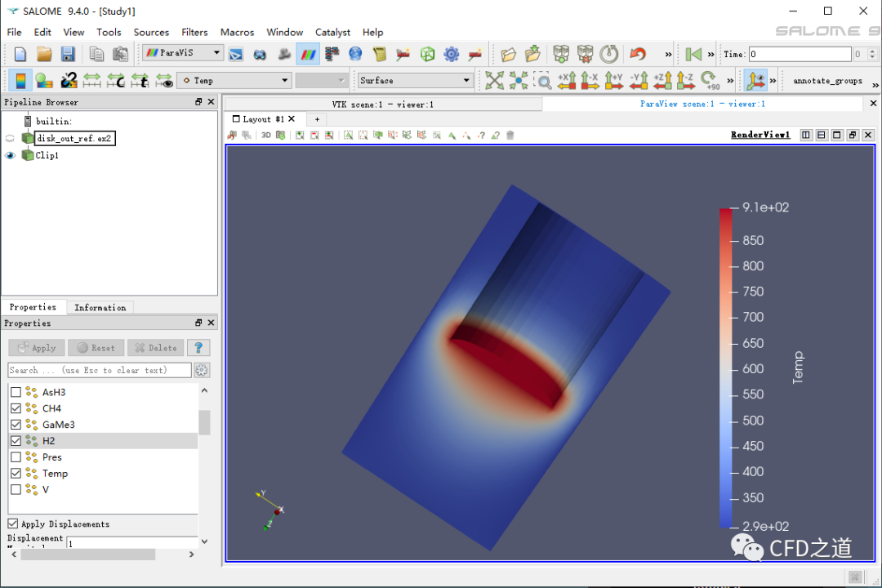Click the Zoom to Box icon
This screenshot has height=588, width=882.
click(542, 80)
